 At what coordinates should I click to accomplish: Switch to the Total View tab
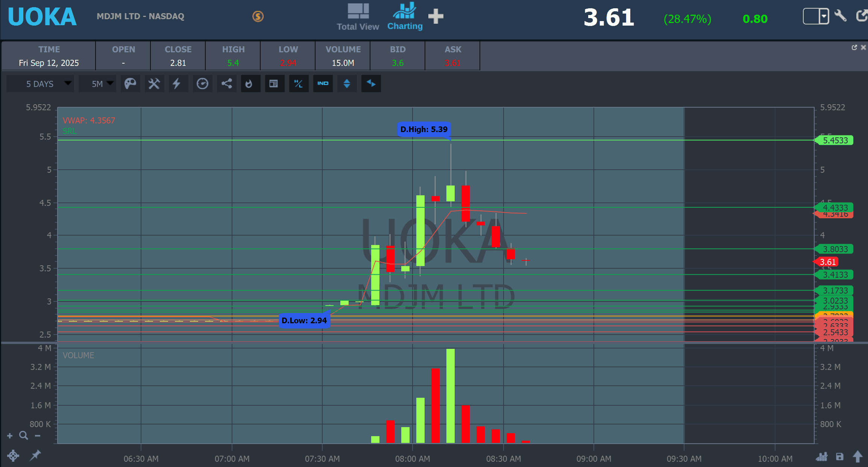[358, 17]
